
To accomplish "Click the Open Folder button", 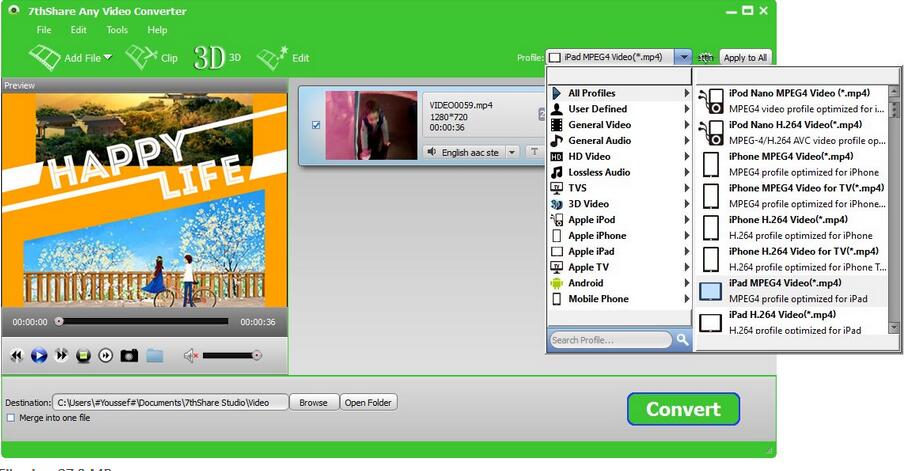I will coord(368,402).
